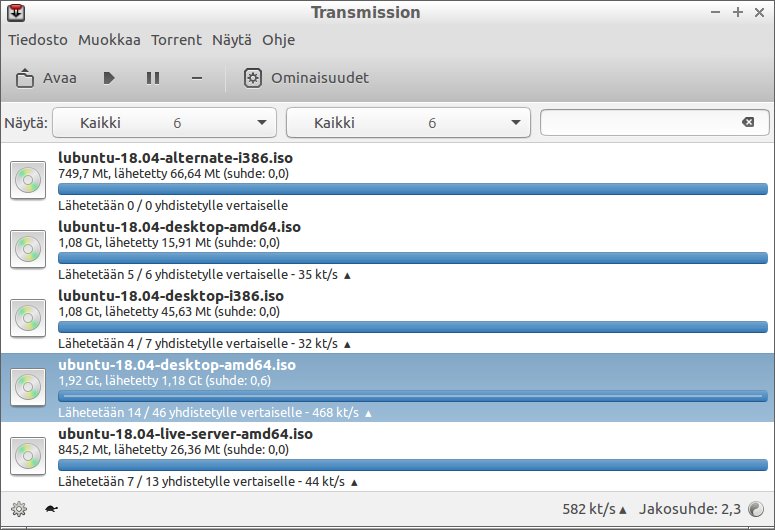The width and height of the screenshot is (775, 530).
Task: Click status text showing 35 kt/s upload
Action: pos(205,275)
